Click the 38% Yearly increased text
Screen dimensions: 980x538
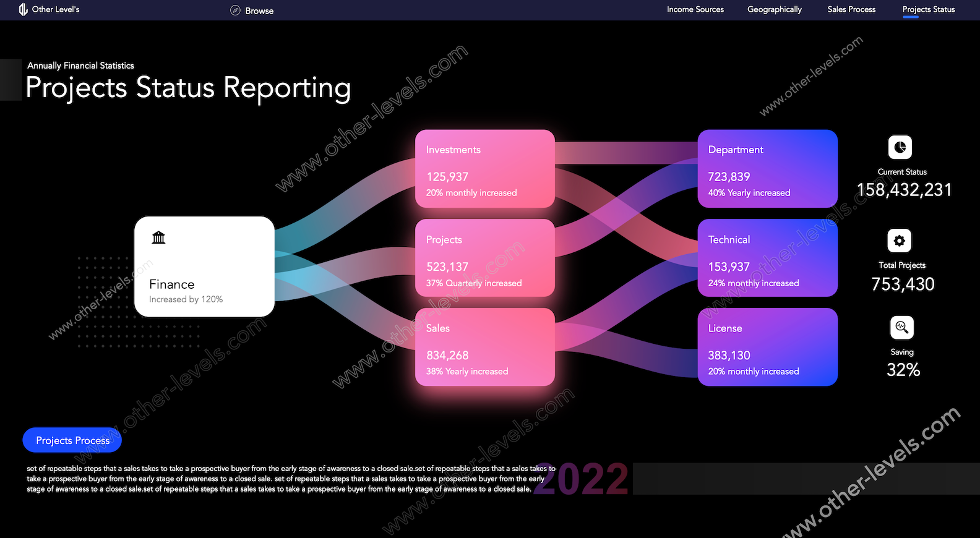tap(467, 372)
